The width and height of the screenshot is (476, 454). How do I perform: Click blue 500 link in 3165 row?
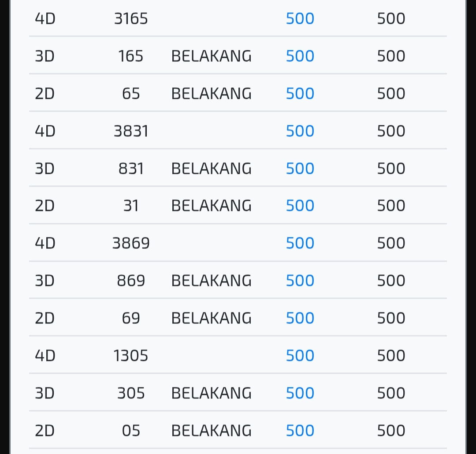coord(300,19)
